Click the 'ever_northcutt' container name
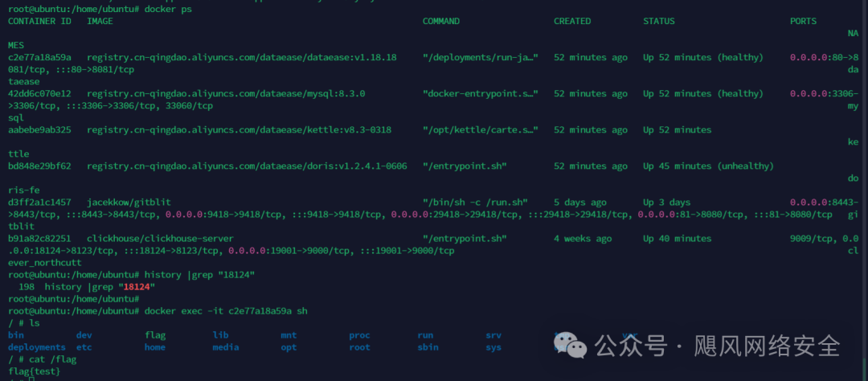 pyautogui.click(x=45, y=263)
